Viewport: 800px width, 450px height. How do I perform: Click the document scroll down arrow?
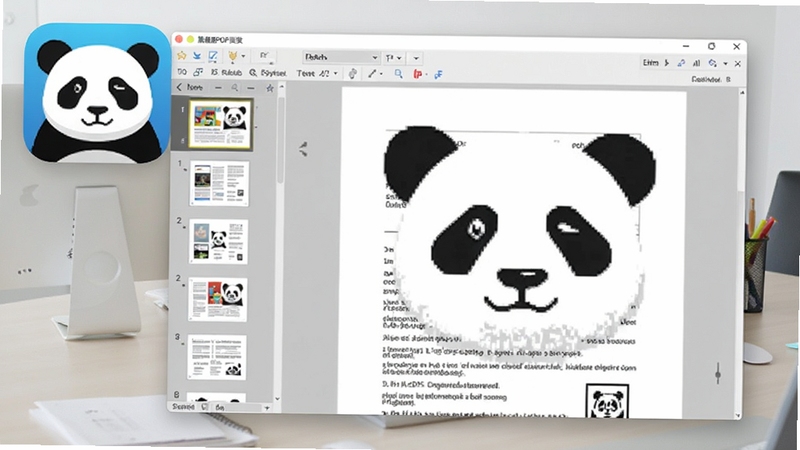click(737, 416)
